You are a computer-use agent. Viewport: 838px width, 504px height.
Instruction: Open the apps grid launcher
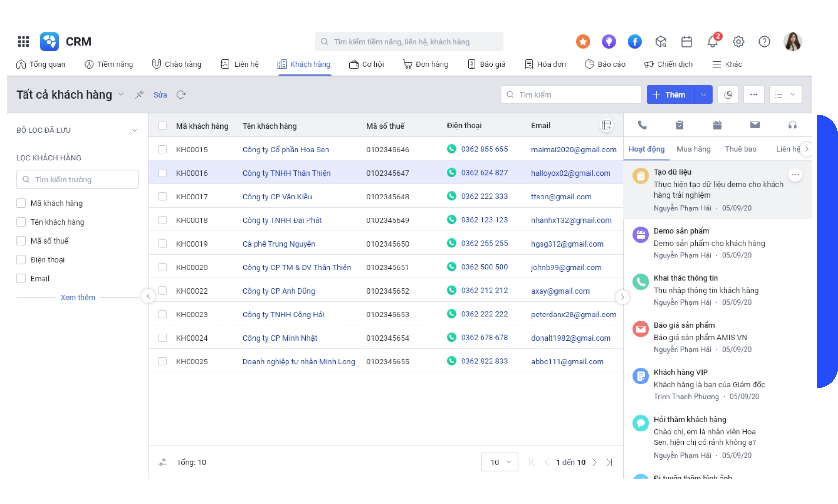(x=24, y=42)
